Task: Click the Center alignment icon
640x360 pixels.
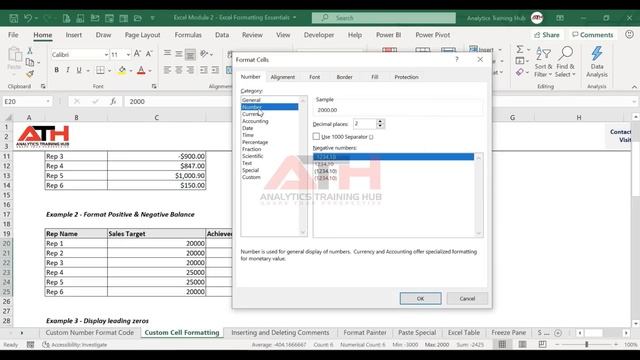Action: pyautogui.click(x=179, y=70)
